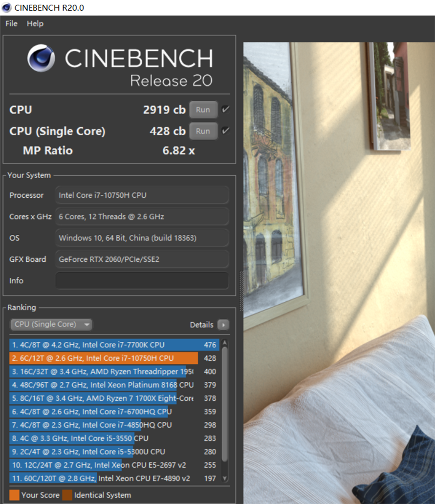Click the ranking list scroll down arrow
The image size is (435, 504).
(x=224, y=479)
